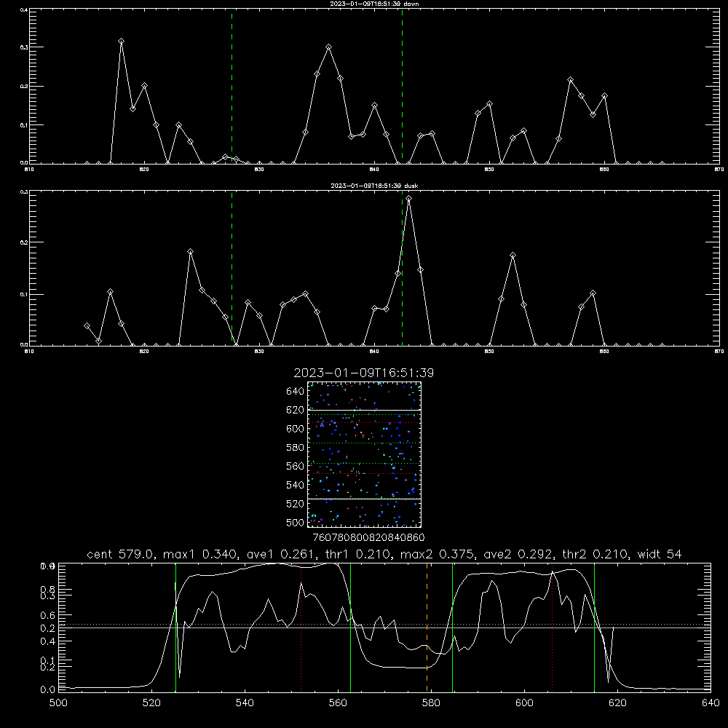Click the dusk plot peak marker near 824
Screen dimensions: 728x728
tap(190, 252)
